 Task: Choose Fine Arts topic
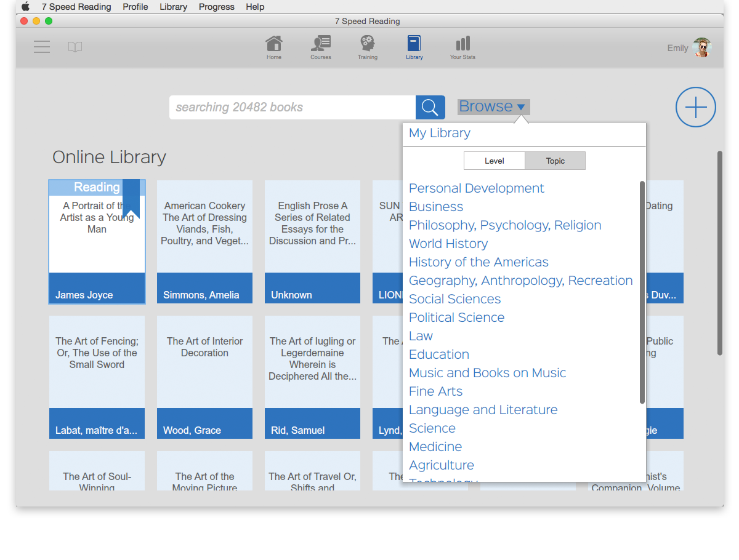pos(436,391)
